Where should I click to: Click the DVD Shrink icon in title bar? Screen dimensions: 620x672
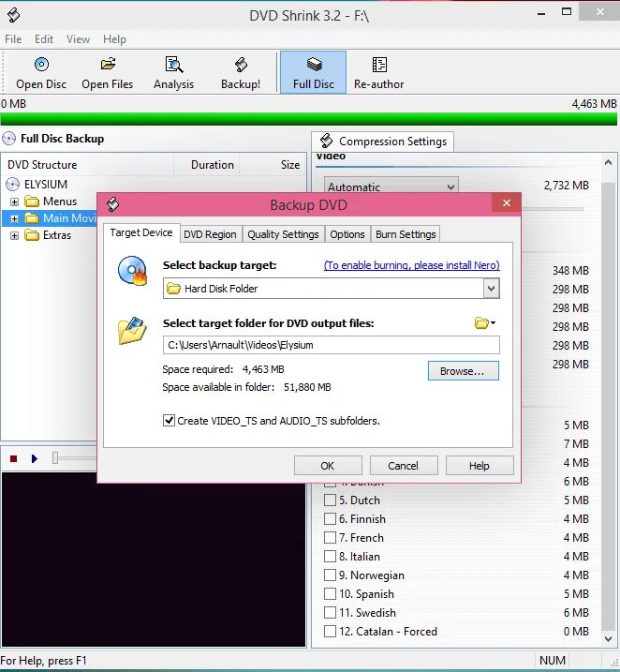(13, 15)
